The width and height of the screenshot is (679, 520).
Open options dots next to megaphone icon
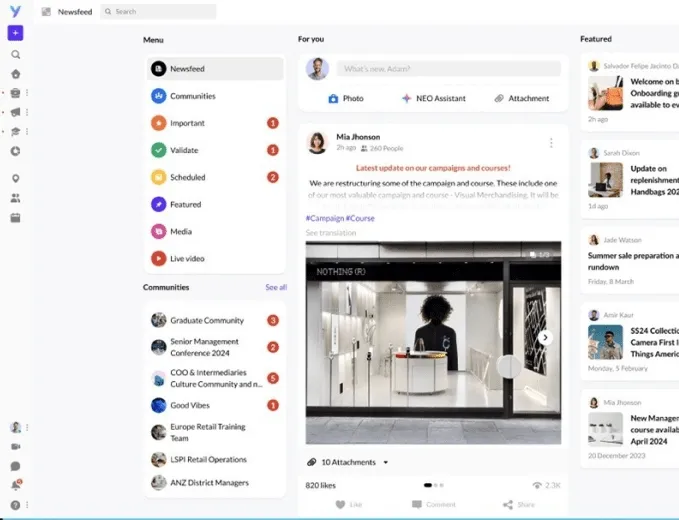pos(27,112)
